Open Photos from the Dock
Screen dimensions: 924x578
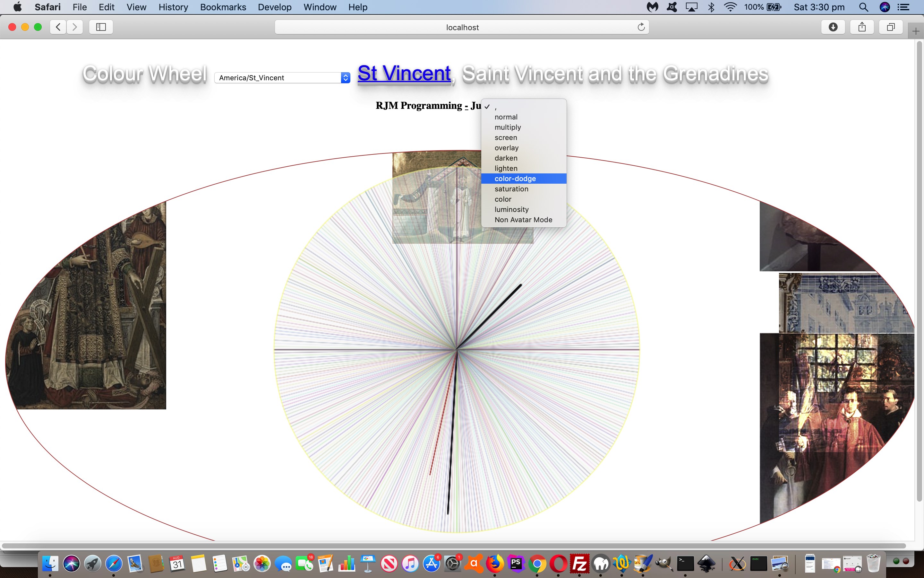262,564
